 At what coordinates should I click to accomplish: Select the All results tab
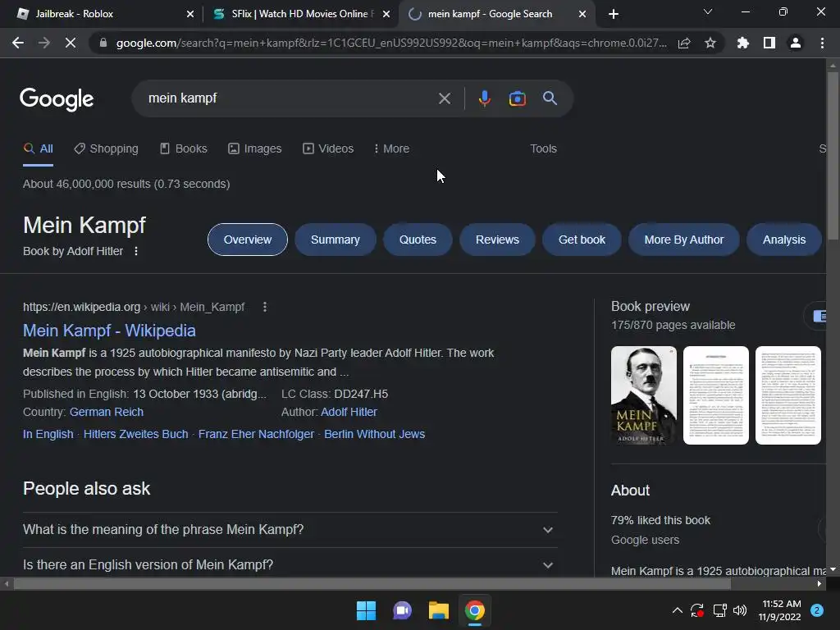(38, 149)
